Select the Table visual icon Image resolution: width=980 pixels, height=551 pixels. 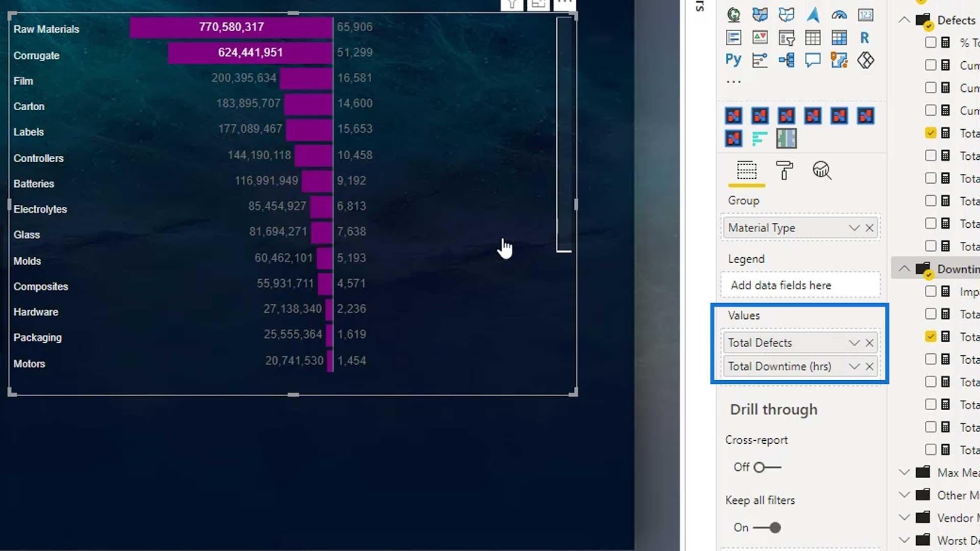coord(813,37)
